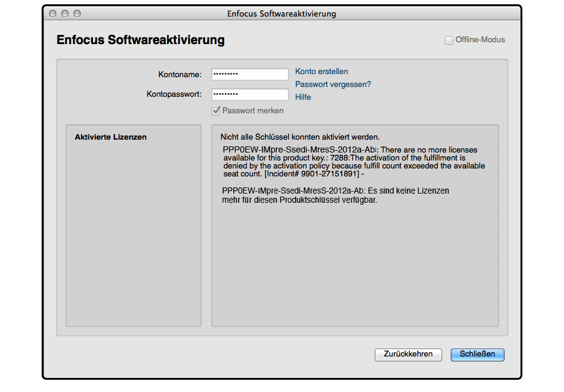Image resolution: width=564 pixels, height=392 pixels.
Task: Click the Kontopasswort label
Action: [x=174, y=95]
